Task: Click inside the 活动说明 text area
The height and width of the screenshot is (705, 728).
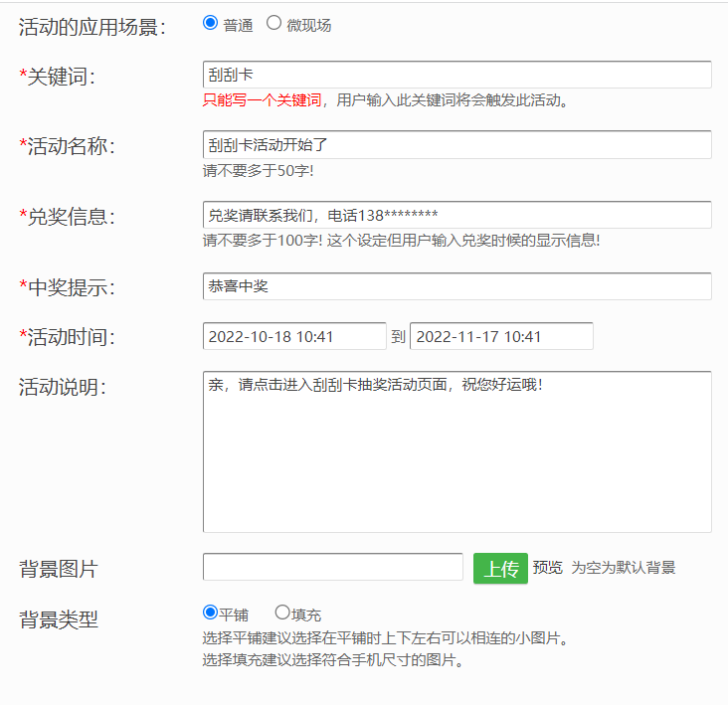Action: tap(456, 452)
